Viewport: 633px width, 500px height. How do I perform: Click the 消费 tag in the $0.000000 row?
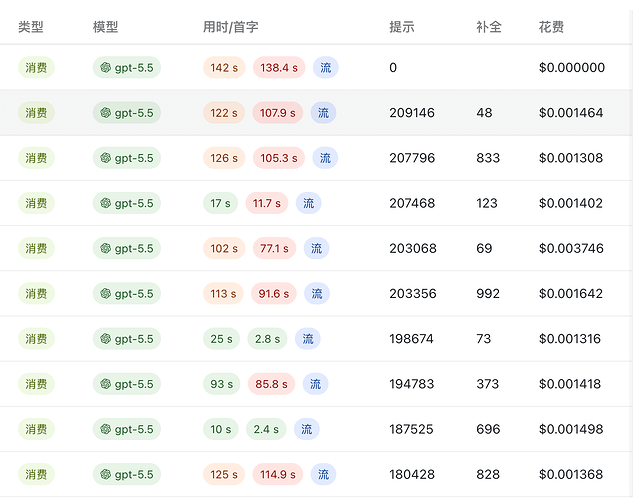(x=36, y=67)
